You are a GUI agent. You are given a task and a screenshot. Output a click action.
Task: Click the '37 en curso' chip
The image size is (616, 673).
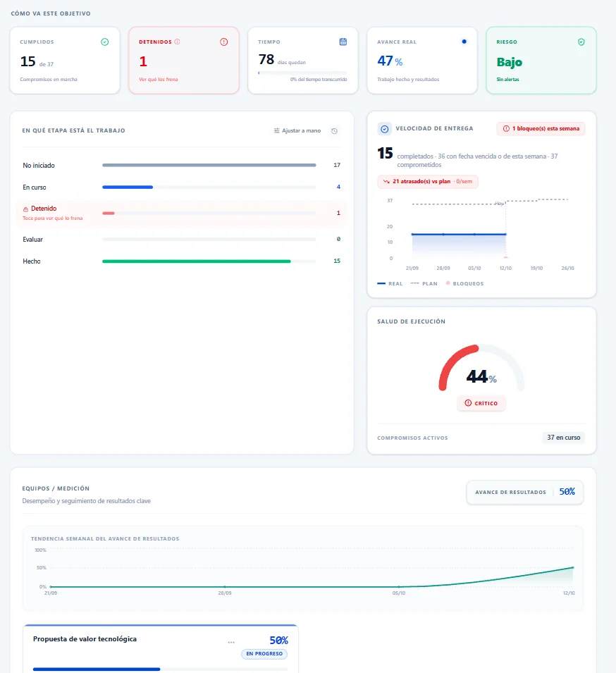[x=564, y=438]
